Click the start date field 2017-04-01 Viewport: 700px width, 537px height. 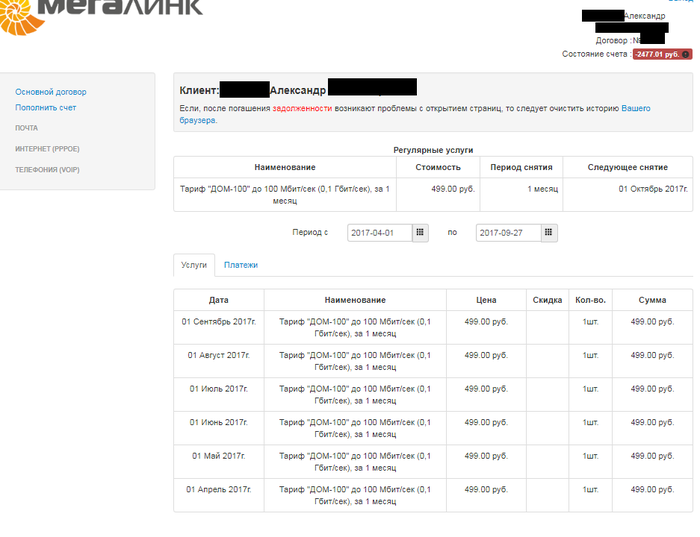point(379,232)
